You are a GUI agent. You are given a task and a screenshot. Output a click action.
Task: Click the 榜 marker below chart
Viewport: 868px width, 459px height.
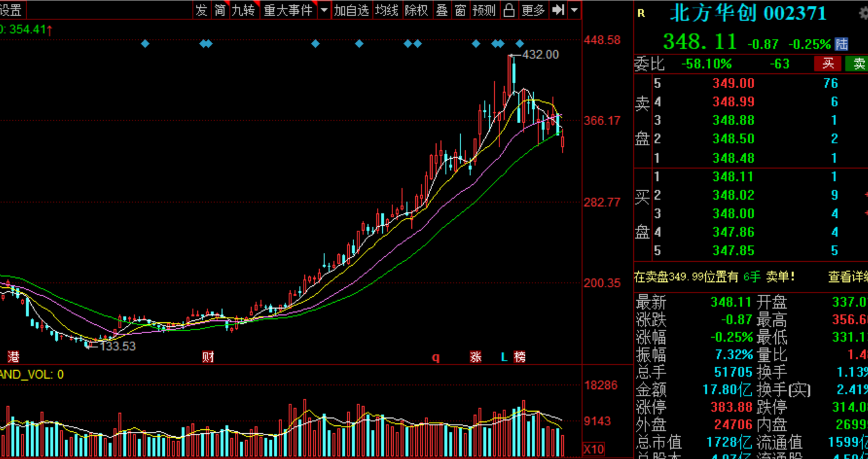tap(520, 357)
